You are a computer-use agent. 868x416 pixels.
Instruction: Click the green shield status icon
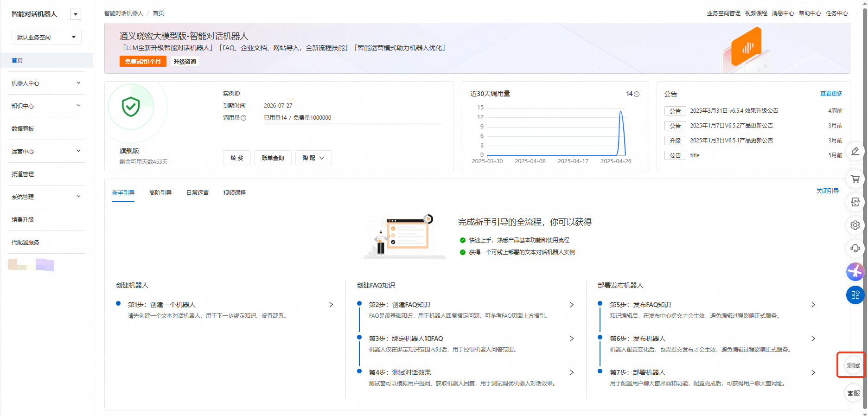coord(131,107)
